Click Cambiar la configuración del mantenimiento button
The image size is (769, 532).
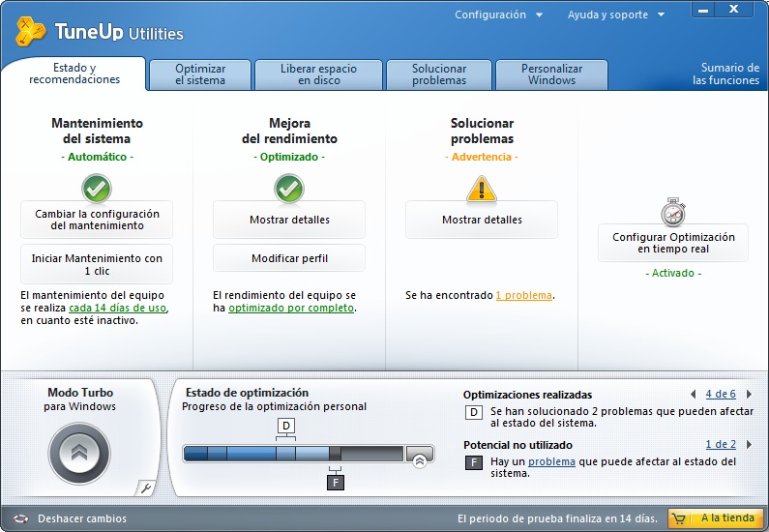(97, 220)
